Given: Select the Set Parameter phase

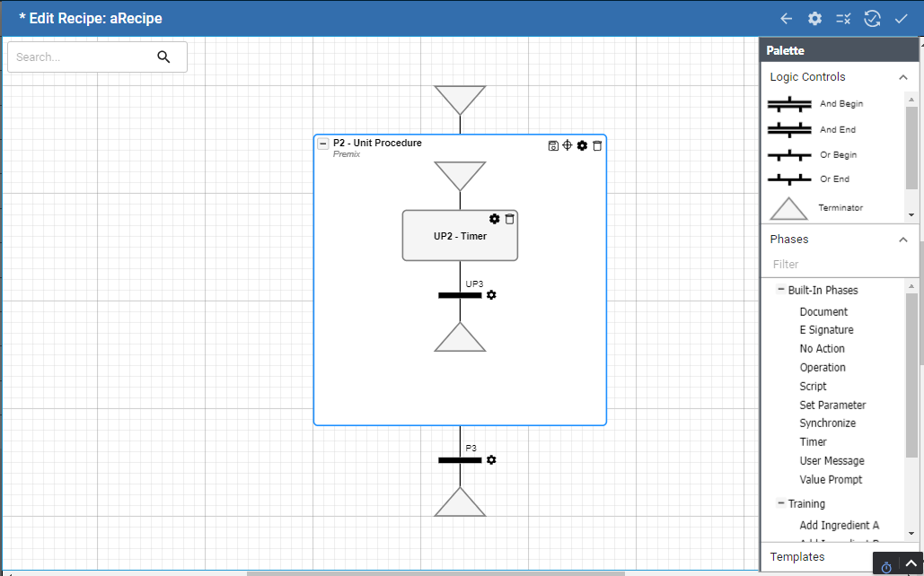Looking at the screenshot, I should pyautogui.click(x=832, y=405).
